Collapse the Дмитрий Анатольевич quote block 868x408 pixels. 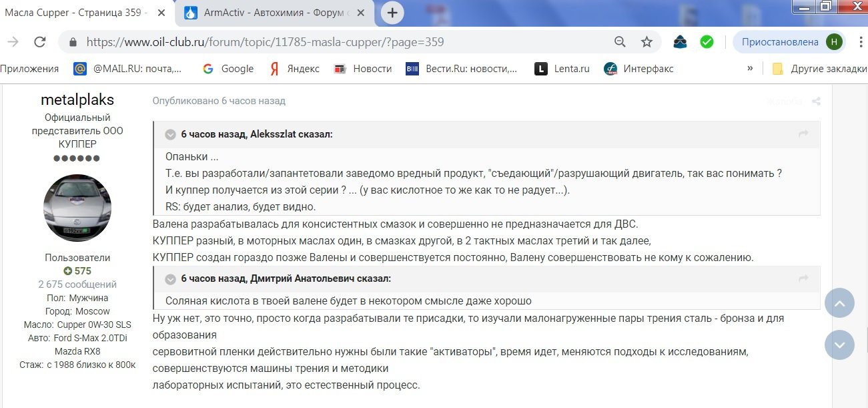click(x=170, y=278)
